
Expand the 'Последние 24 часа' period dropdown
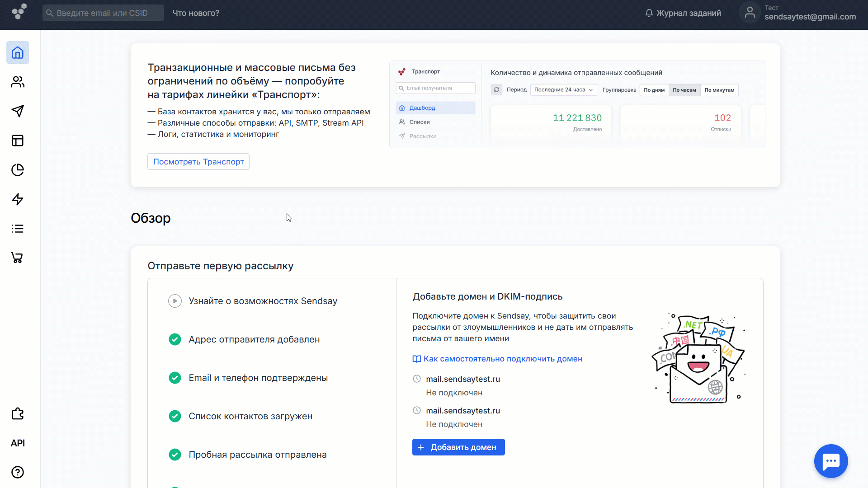[x=563, y=90]
